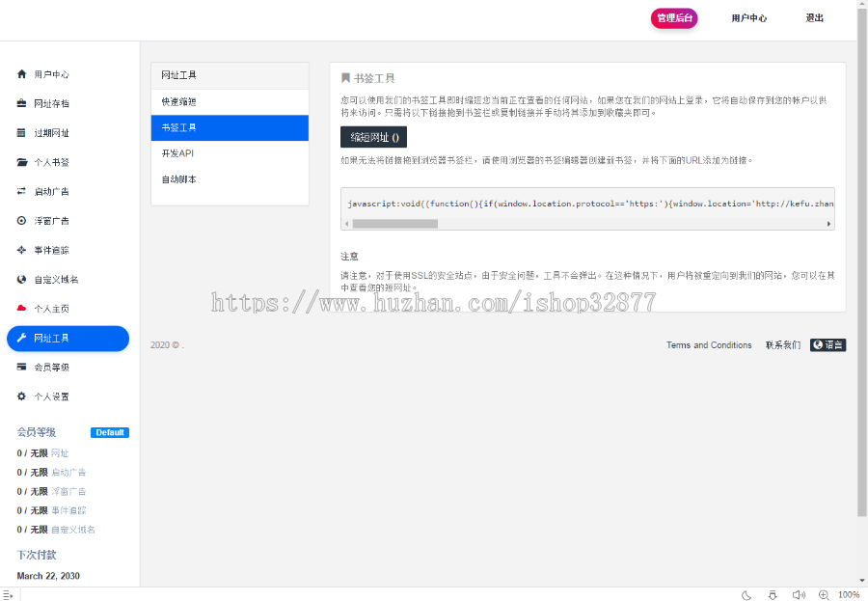Open 过期网址 via its calendar icon
The image size is (868, 601).
pyautogui.click(x=21, y=133)
